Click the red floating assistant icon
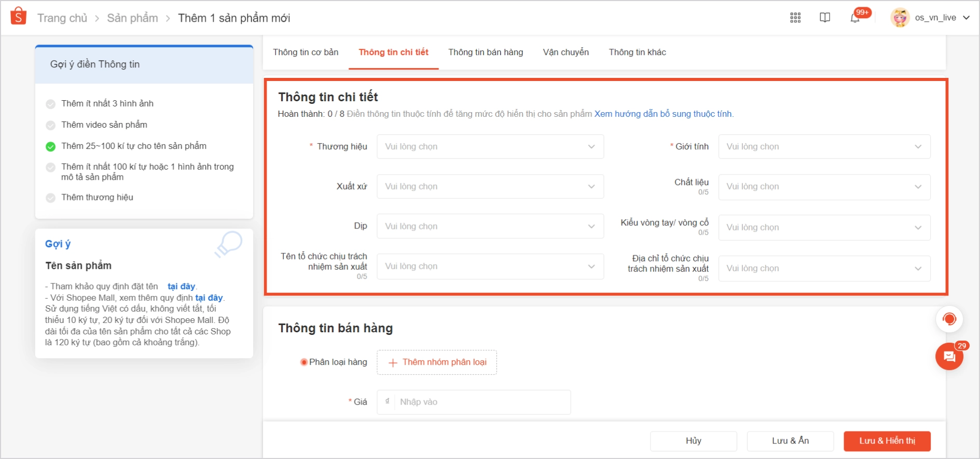 tap(949, 319)
